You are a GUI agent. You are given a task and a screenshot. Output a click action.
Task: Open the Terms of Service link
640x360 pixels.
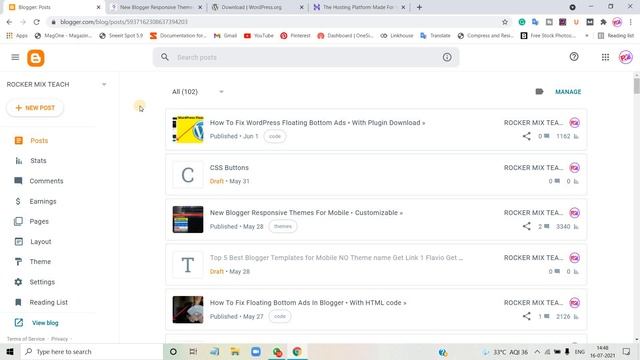(26, 339)
